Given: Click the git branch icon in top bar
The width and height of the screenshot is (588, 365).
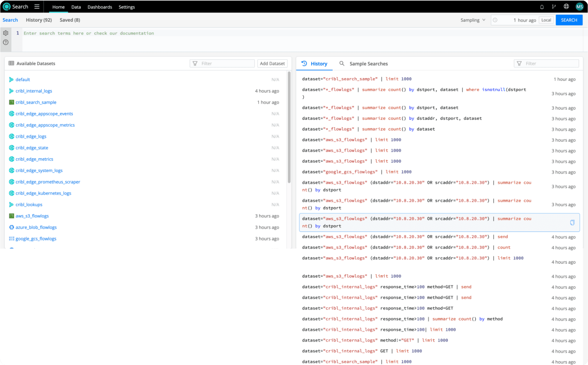Looking at the screenshot, I should [554, 7].
